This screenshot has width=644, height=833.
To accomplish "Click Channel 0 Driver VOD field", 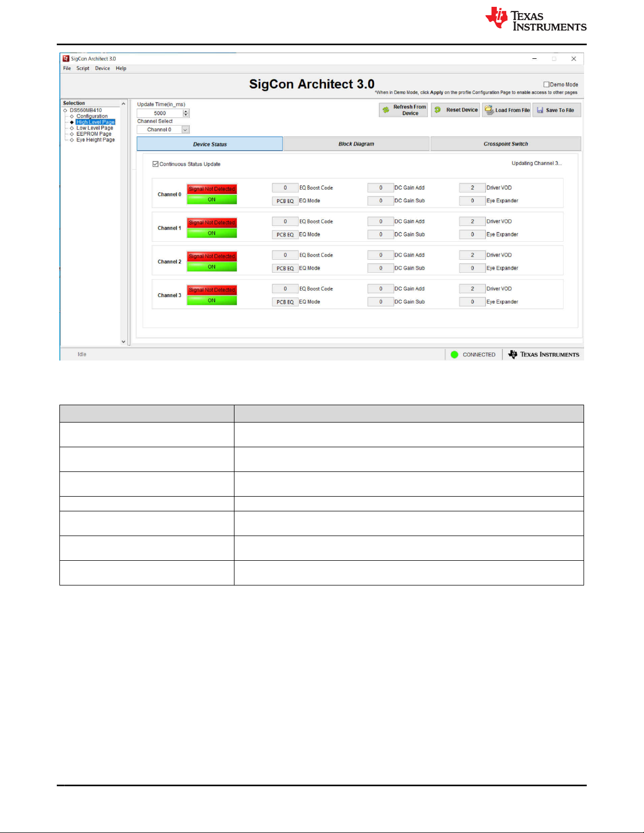I will point(472,188).
